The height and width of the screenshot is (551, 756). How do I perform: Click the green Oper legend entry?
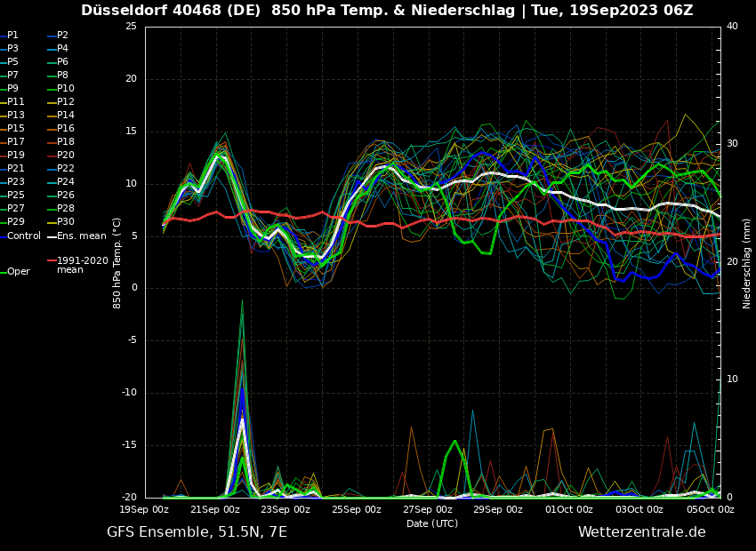(18, 272)
